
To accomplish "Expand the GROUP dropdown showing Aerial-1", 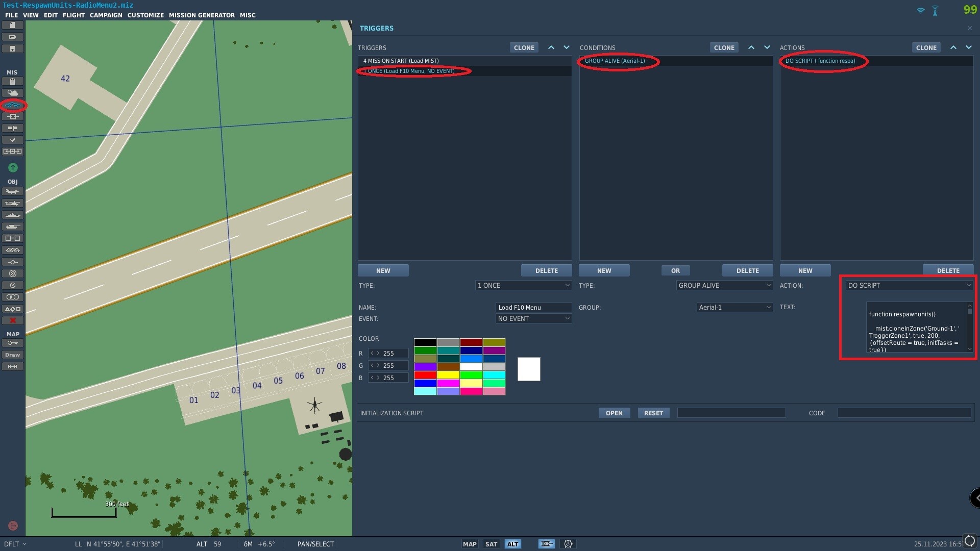I will point(734,307).
